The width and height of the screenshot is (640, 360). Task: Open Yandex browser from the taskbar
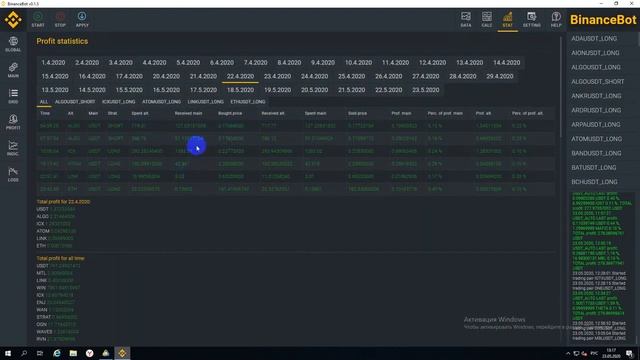coord(89,353)
